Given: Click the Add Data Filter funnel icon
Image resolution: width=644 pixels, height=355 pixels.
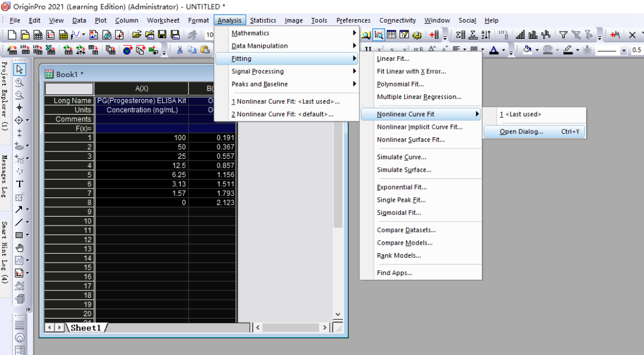Looking at the screenshot, I should (x=563, y=35).
